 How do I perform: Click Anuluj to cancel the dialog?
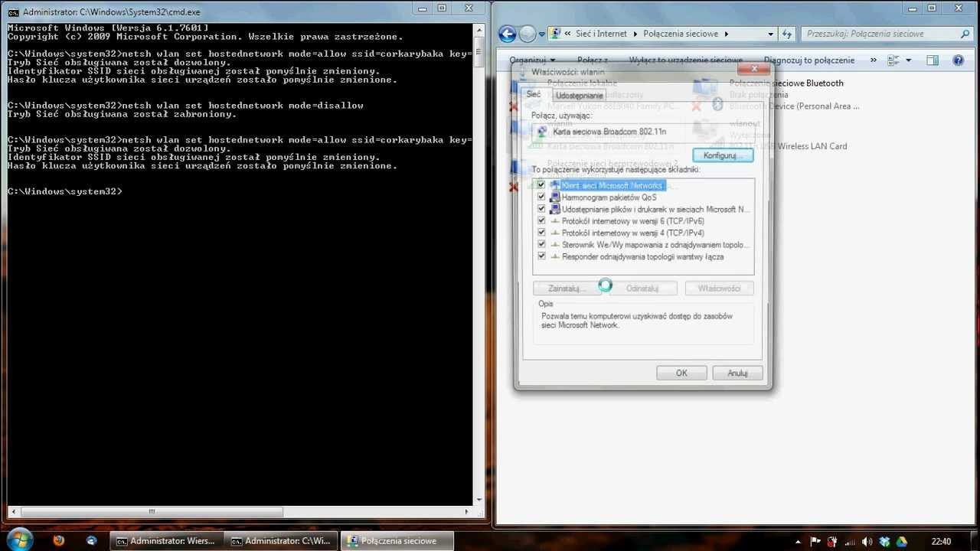[x=737, y=373]
